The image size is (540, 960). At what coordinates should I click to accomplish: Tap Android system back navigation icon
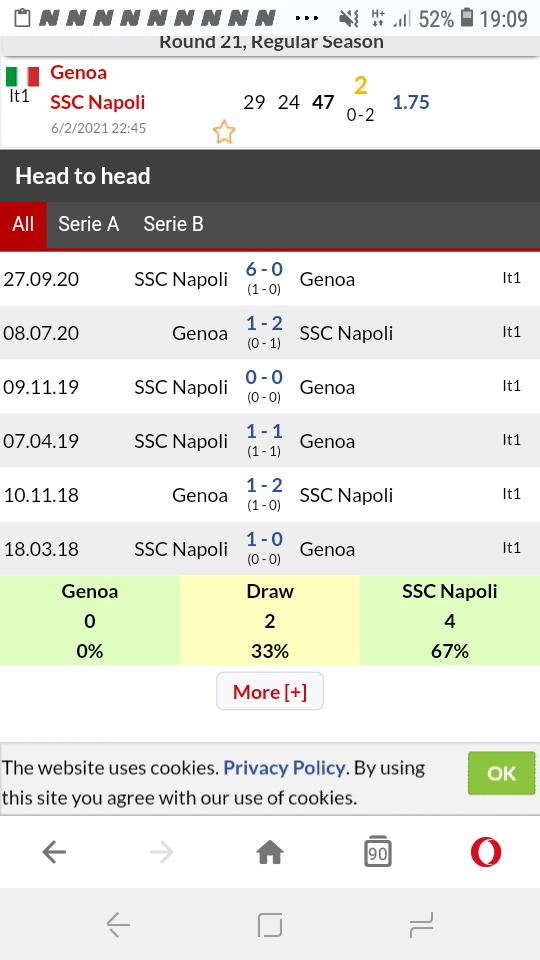[x=118, y=924]
